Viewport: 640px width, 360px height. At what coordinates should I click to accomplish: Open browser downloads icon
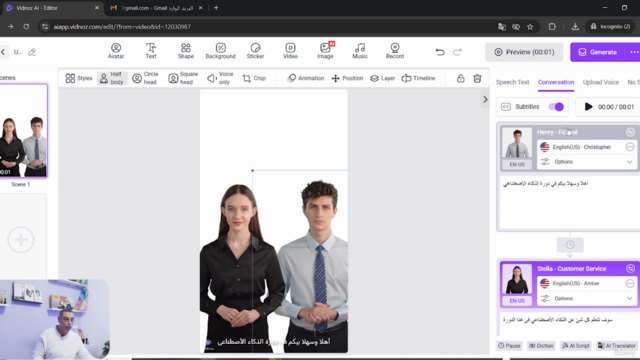click(575, 27)
